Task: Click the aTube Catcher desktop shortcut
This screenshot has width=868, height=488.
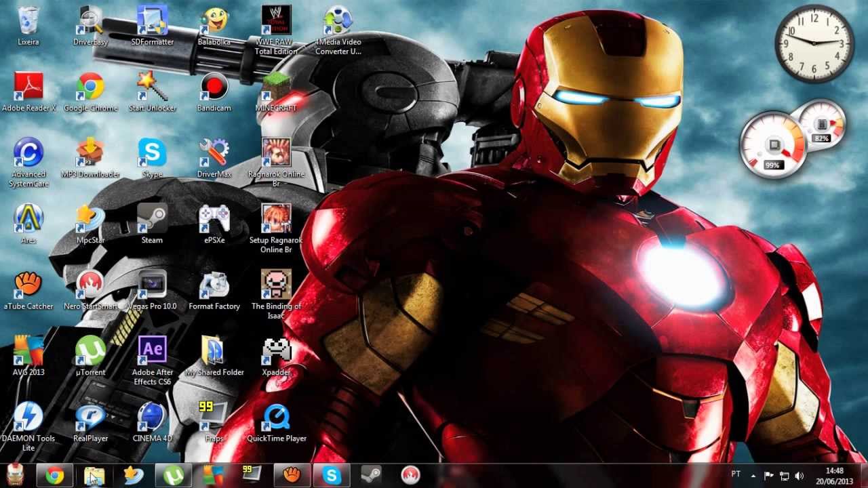Action: tap(28, 291)
